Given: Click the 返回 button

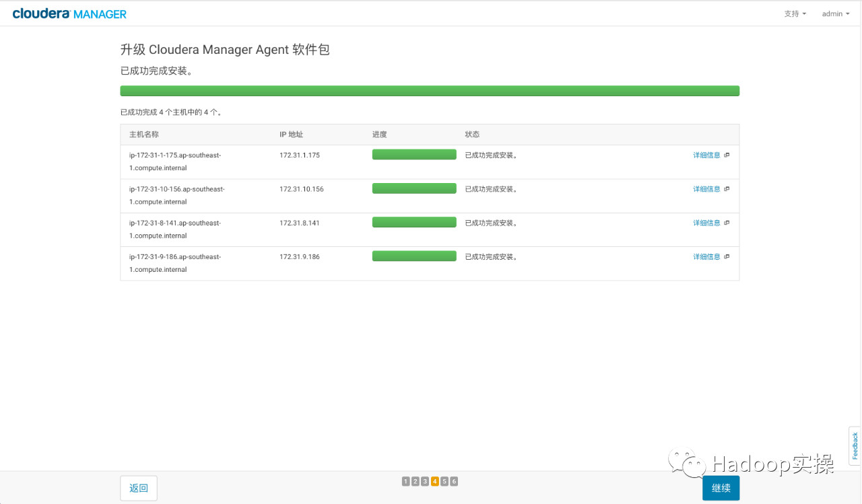Looking at the screenshot, I should coord(139,488).
